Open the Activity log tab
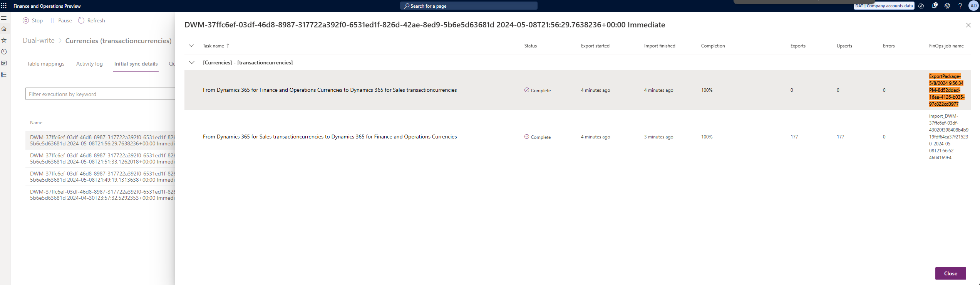Screen dimensions: 980x285 click(89, 64)
